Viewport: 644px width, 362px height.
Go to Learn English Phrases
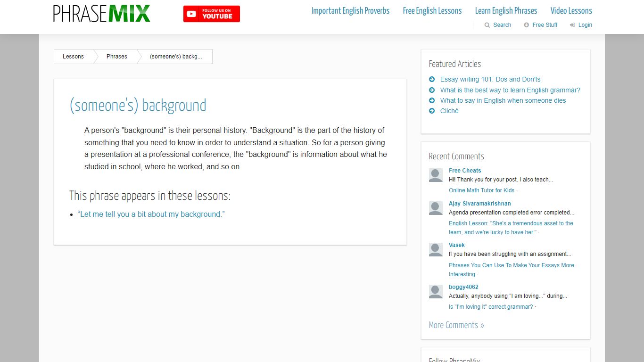click(x=506, y=11)
